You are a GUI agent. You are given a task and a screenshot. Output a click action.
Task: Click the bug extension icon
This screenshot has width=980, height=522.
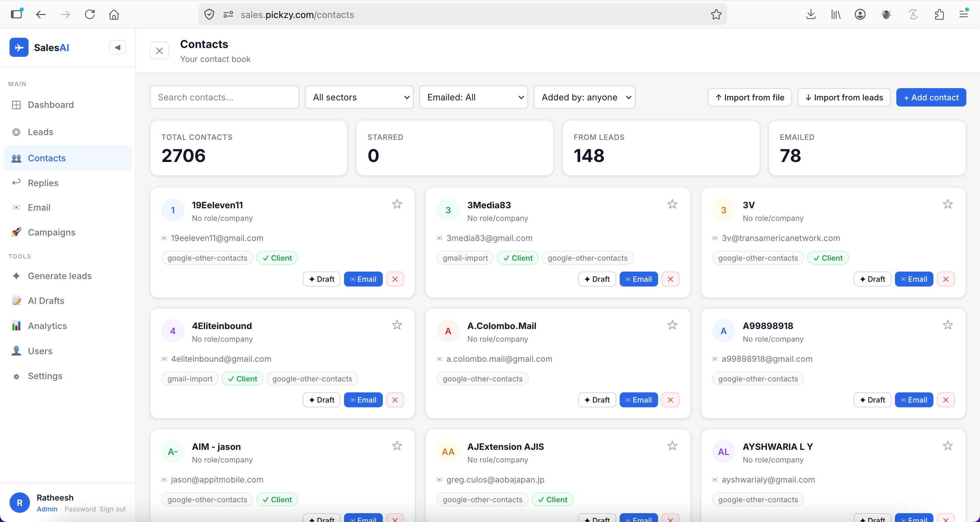[886, 14]
